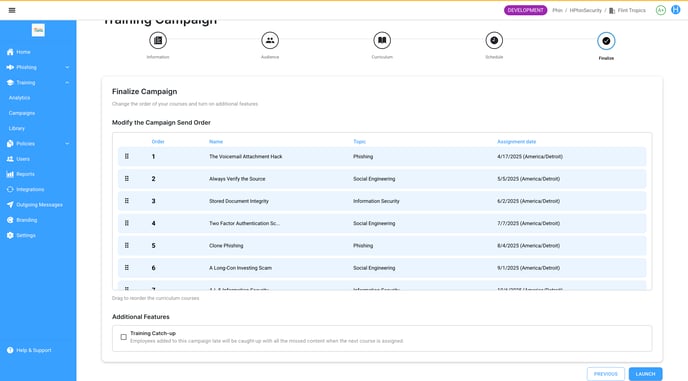Click the HPhinSecurity breadcrumb link
This screenshot has height=381, width=688.
coord(585,10)
